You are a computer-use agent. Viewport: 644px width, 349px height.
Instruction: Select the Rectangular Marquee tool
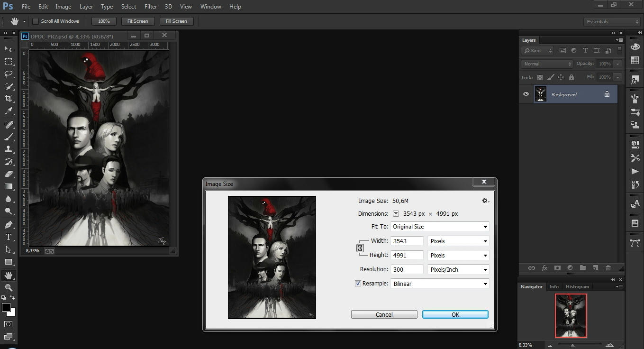[x=9, y=62]
